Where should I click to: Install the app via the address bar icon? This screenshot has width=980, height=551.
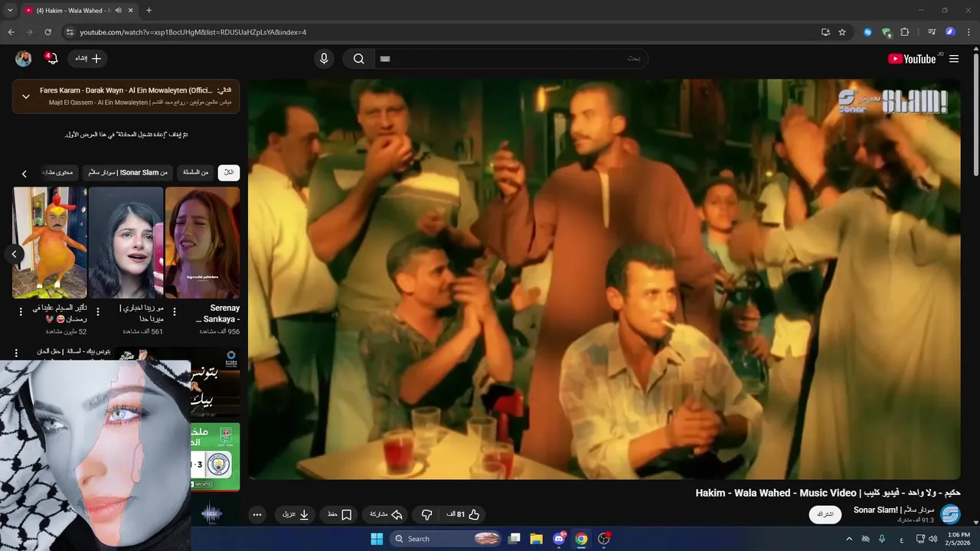[x=825, y=32]
